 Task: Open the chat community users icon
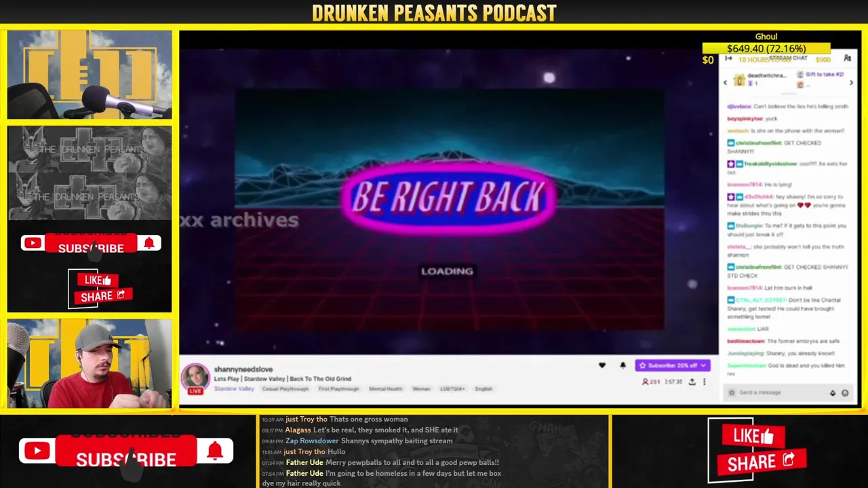(x=847, y=59)
